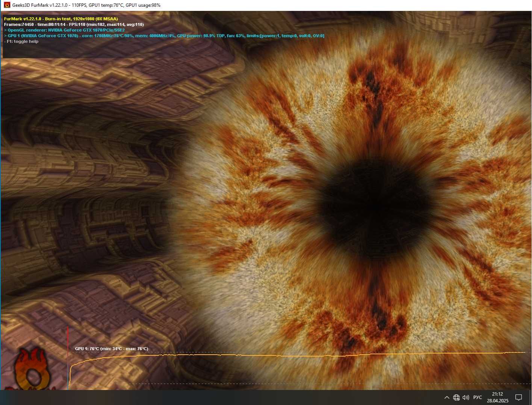Click the date 28.04.2025 in taskbar
Screen dimensions: 532x405
tap(497, 401)
